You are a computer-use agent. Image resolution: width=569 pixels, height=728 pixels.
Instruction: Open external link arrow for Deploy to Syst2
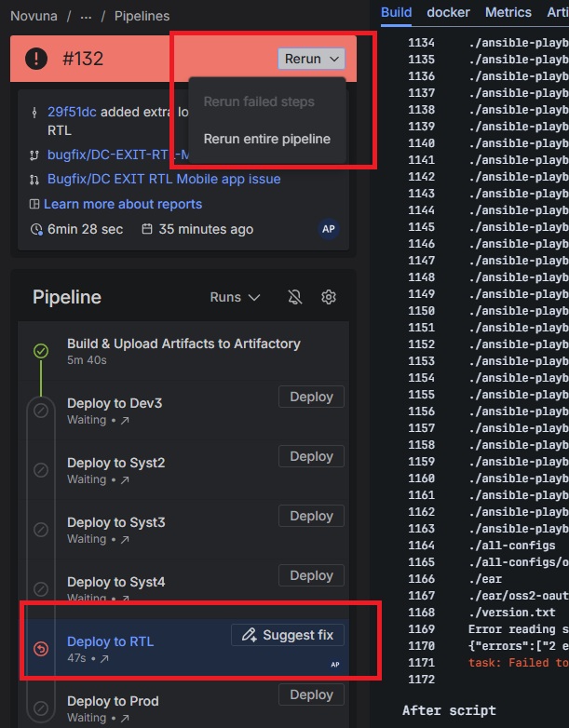(x=125, y=480)
